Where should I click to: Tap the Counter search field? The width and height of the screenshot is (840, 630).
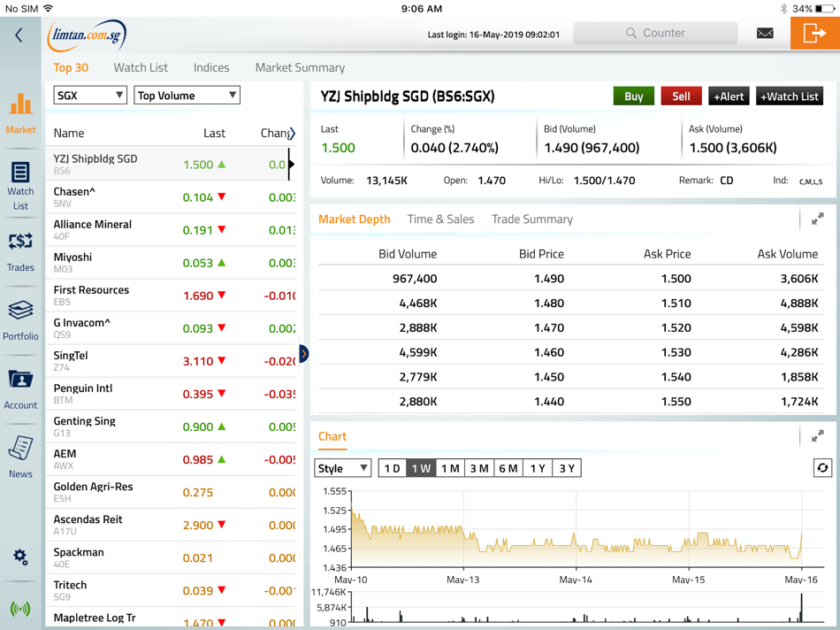(x=655, y=34)
